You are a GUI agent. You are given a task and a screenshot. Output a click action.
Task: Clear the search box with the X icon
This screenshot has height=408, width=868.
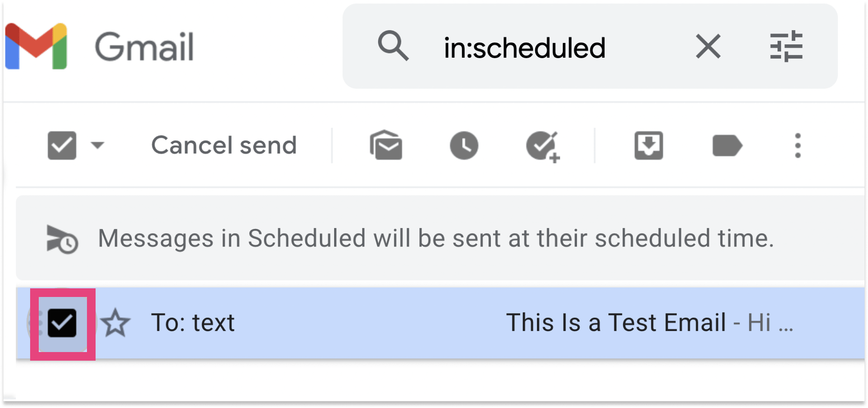pos(707,46)
